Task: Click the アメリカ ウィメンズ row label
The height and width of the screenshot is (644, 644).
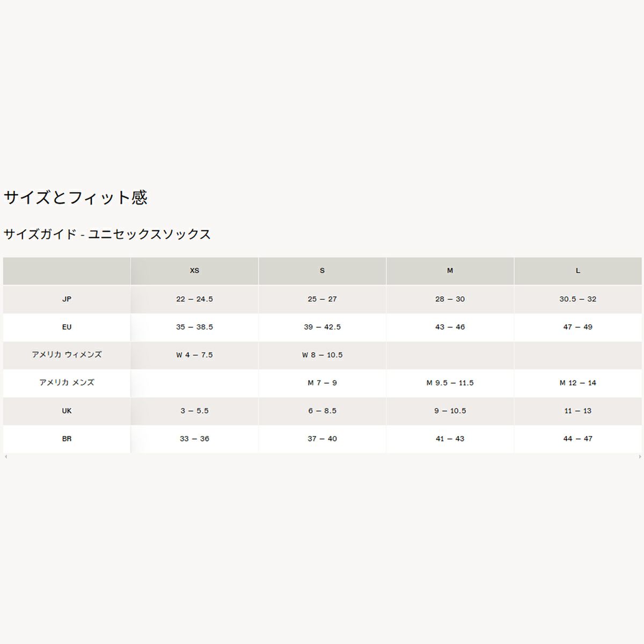Action: (x=67, y=355)
